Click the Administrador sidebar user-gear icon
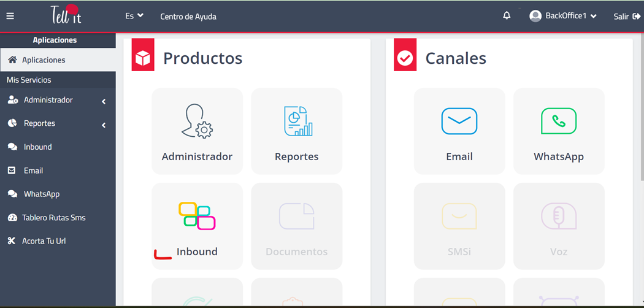Viewport: 644px width, 308px height. [13, 100]
